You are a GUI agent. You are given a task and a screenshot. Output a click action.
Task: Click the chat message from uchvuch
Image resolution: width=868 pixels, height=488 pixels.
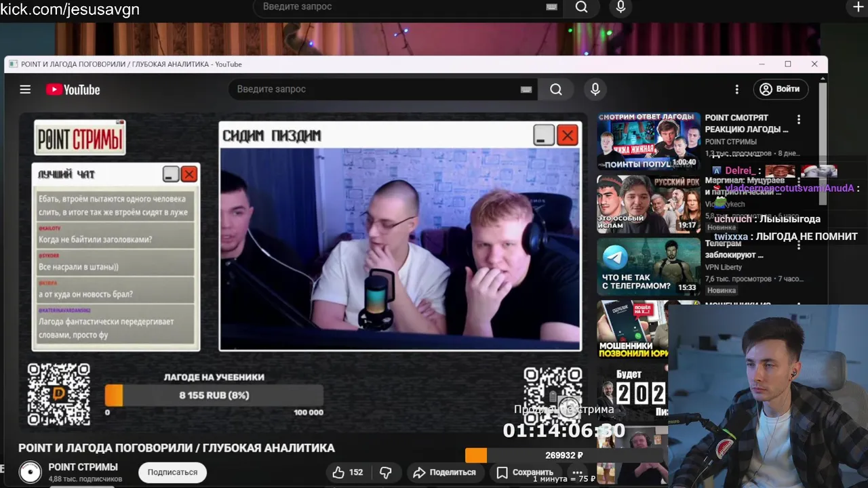[x=767, y=219]
